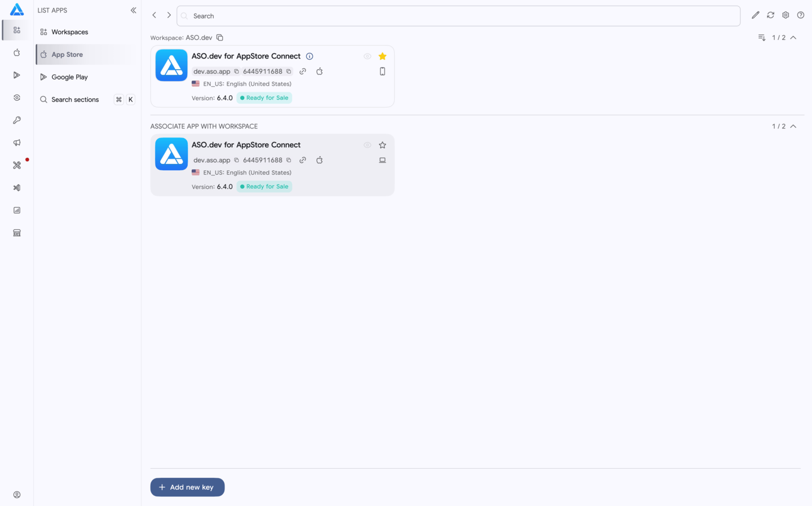Click the 'LIST APPS' sidebar heading

click(52, 10)
